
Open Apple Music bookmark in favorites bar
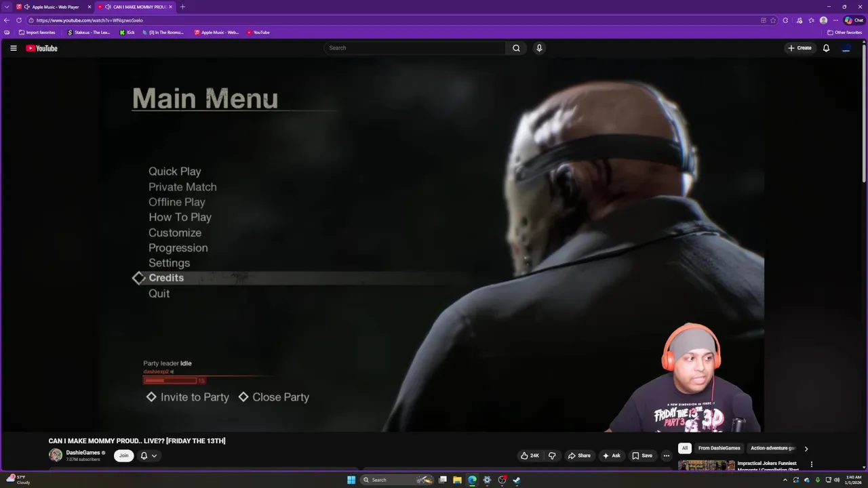tap(216, 33)
